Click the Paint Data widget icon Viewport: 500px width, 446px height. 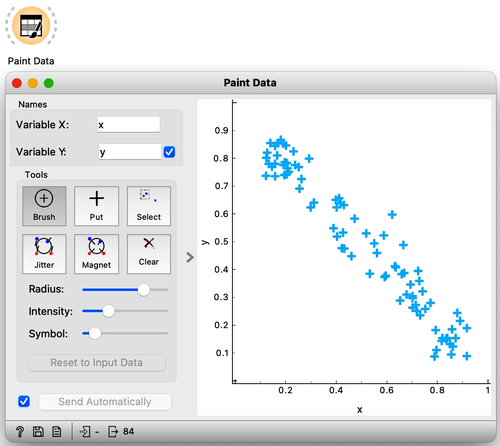[31, 26]
